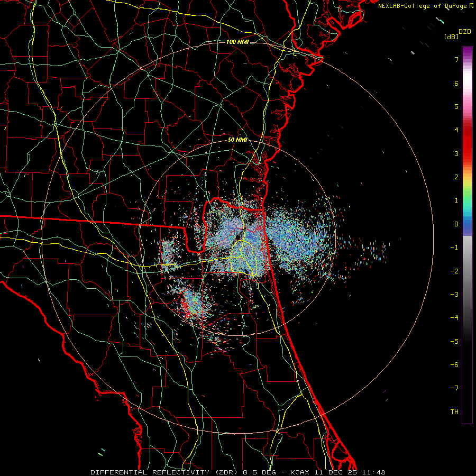Screen dimensions: 476x476
Task: Select the 4 dB scale label
Action: click(x=456, y=130)
